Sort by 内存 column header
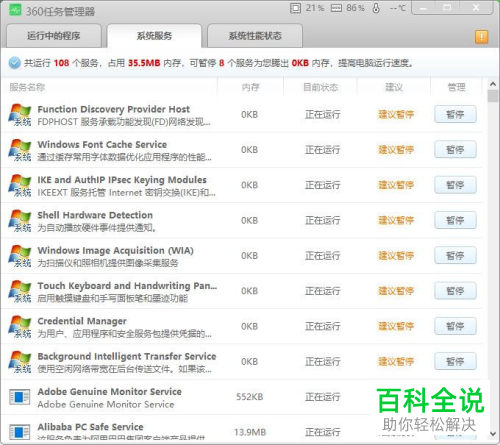The height and width of the screenshot is (445, 500). pyautogui.click(x=250, y=87)
